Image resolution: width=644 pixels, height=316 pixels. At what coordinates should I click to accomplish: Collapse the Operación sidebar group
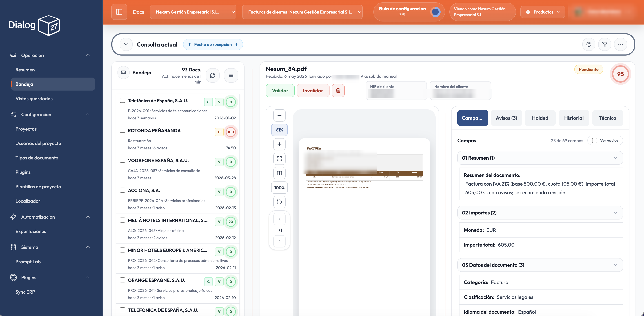coord(88,55)
